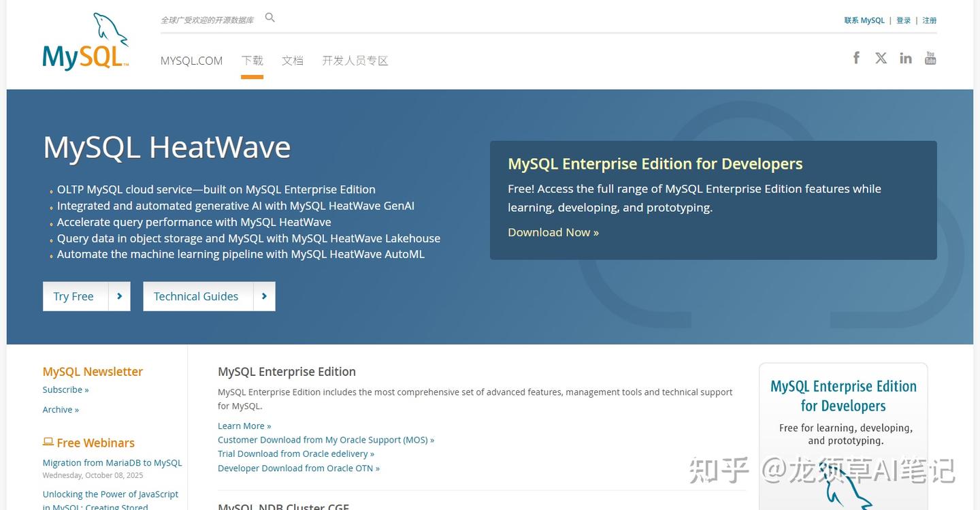The height and width of the screenshot is (510, 980).
Task: Click the MySQL dolphin logo
Action: coord(85,42)
